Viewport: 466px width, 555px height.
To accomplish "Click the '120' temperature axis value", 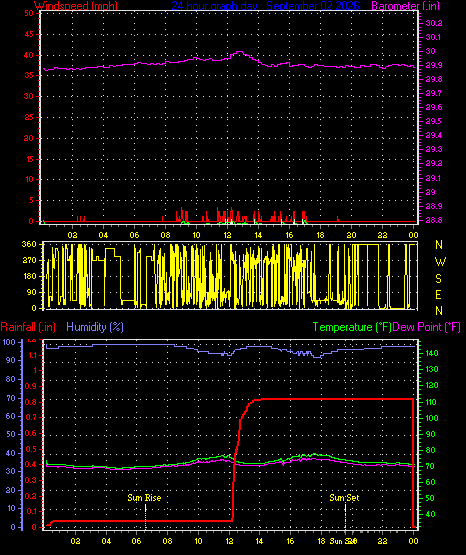I will coord(432,385).
